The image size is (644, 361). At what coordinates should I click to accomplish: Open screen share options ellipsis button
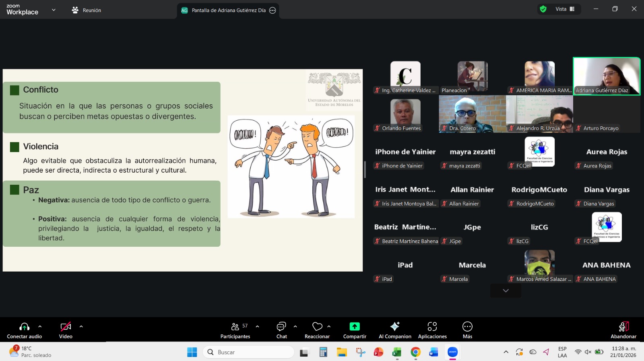(x=272, y=10)
